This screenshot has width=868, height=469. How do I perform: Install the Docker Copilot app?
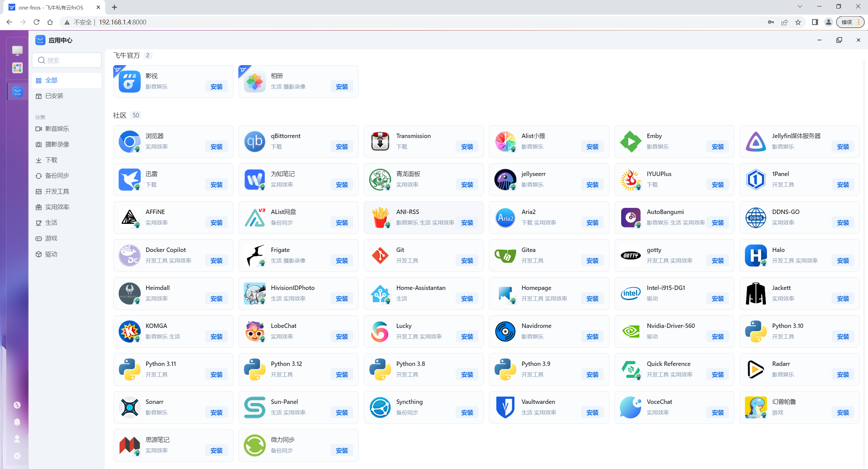(216, 261)
